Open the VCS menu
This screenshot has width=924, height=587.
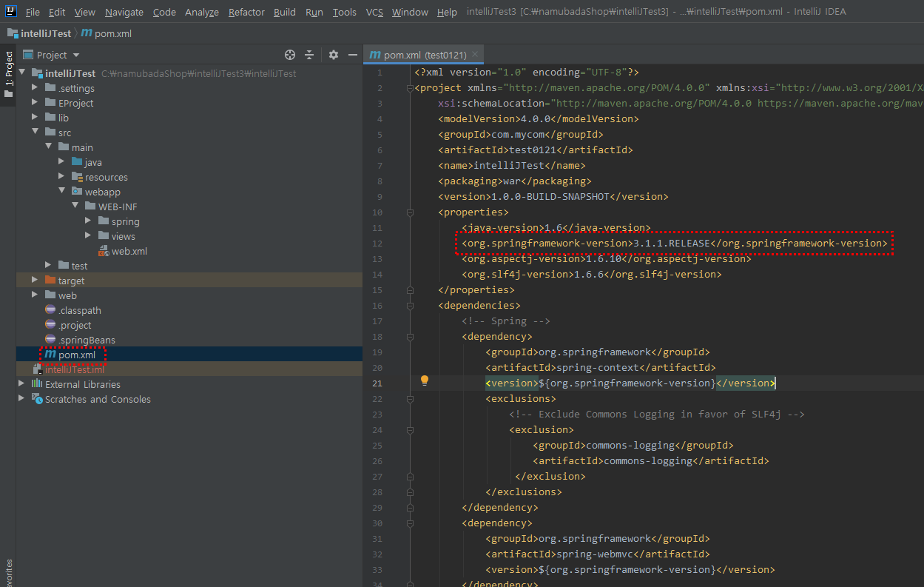click(x=374, y=12)
